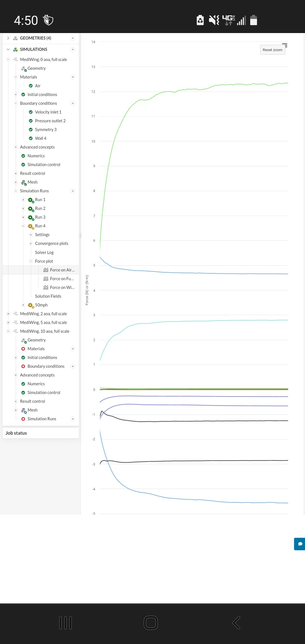
Task: Select the Force on Fu... plot
Action: coord(62,279)
